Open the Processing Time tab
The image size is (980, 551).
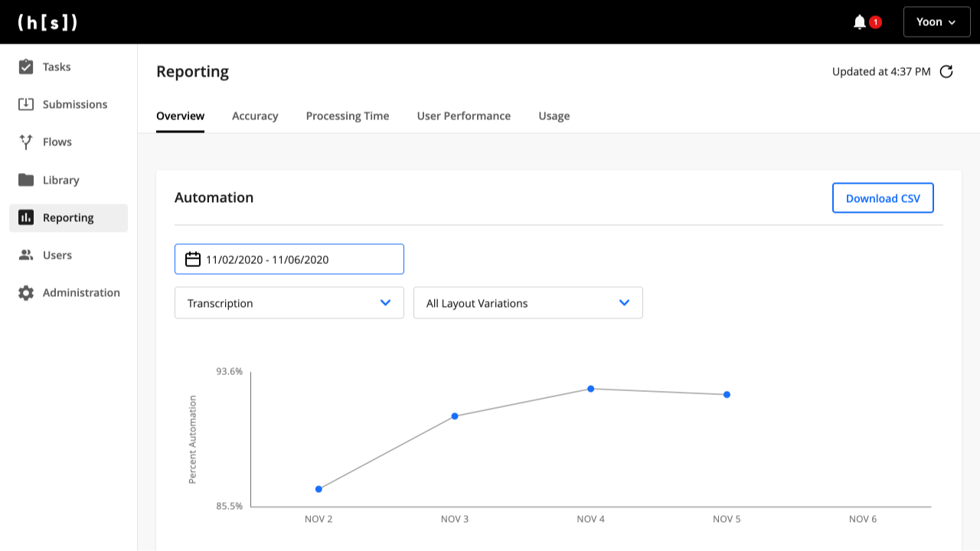(348, 116)
